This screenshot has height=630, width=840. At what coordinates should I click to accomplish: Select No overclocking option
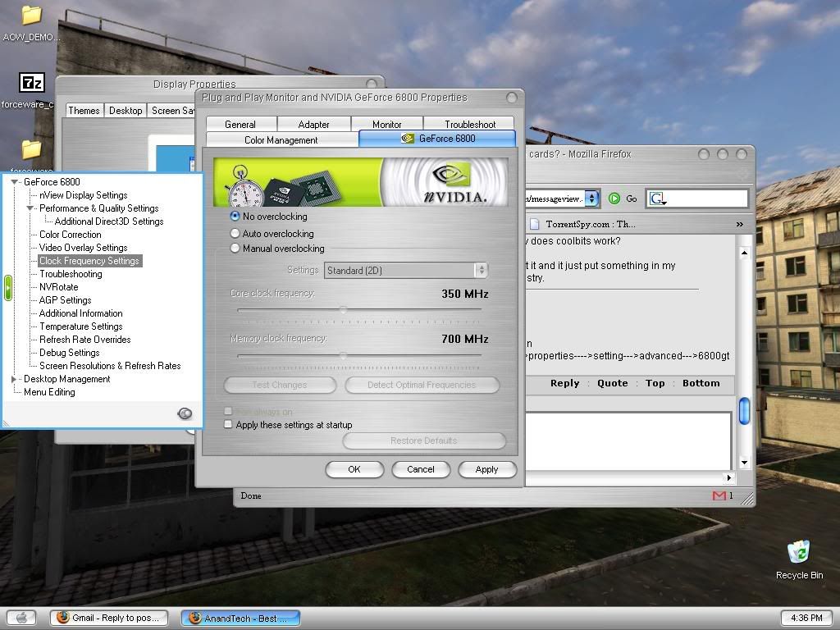(235, 217)
